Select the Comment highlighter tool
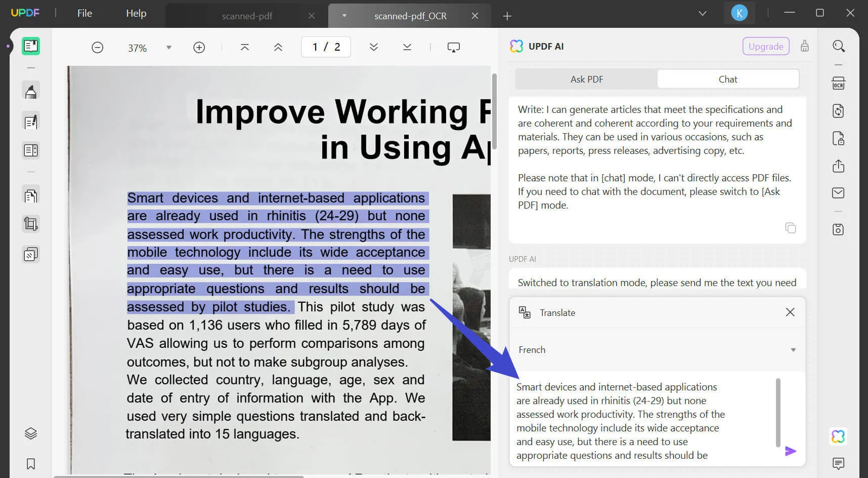This screenshot has height=478, width=868. pyautogui.click(x=31, y=91)
